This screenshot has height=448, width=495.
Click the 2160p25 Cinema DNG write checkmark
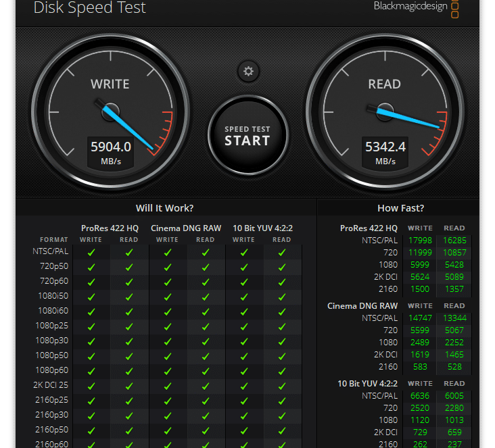pos(168,401)
